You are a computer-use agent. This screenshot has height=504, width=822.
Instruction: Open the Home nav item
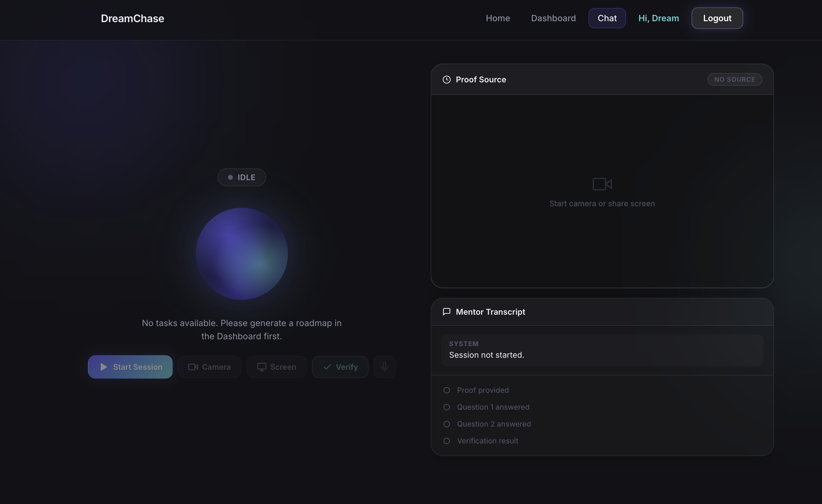click(498, 18)
